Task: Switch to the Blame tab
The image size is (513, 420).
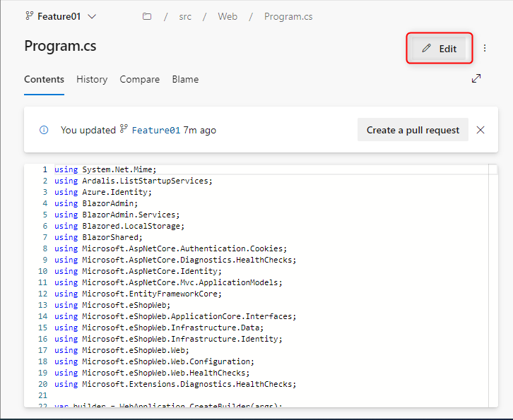Action: (x=186, y=80)
